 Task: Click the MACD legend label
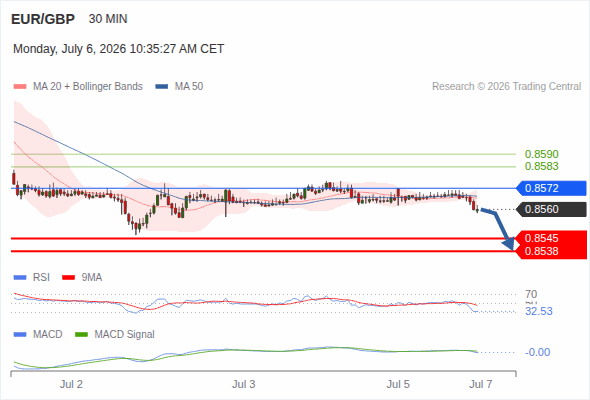pyautogui.click(x=48, y=335)
